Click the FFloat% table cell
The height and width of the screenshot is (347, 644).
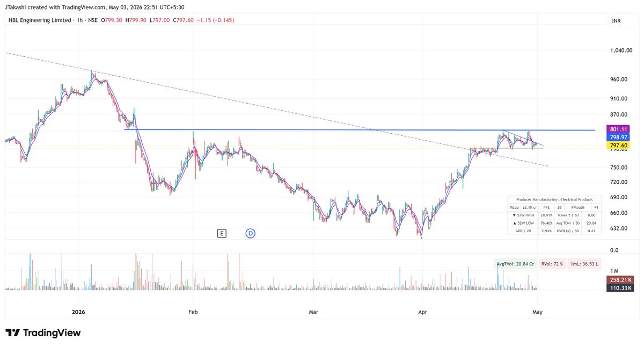coord(578,207)
